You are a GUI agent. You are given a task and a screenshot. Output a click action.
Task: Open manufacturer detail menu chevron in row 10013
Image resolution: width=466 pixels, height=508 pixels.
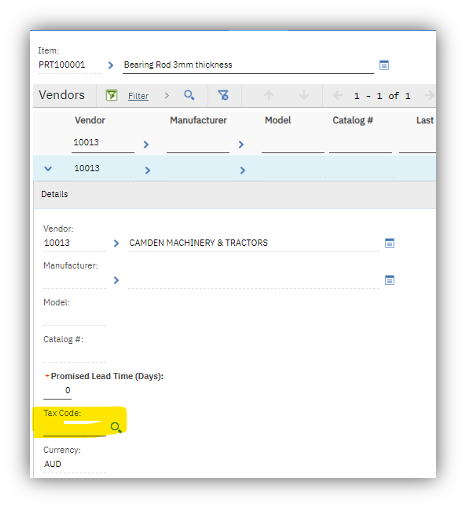[x=243, y=170]
